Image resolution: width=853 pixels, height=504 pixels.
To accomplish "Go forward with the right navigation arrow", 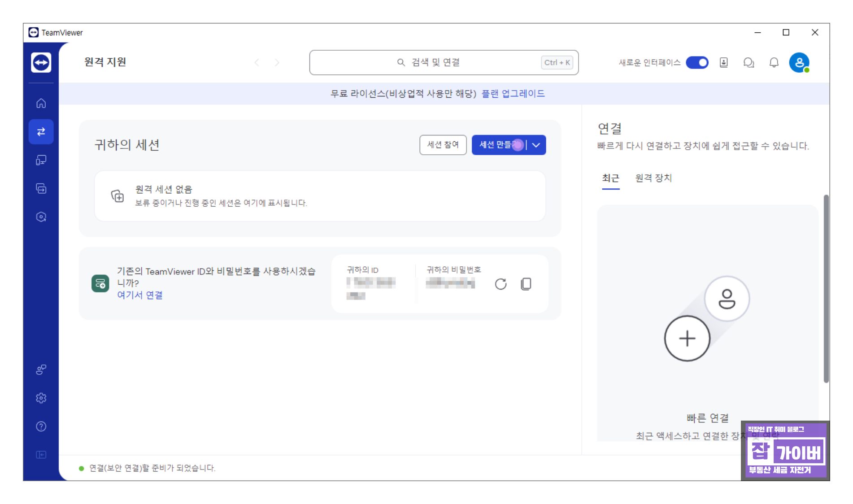I will click(277, 62).
